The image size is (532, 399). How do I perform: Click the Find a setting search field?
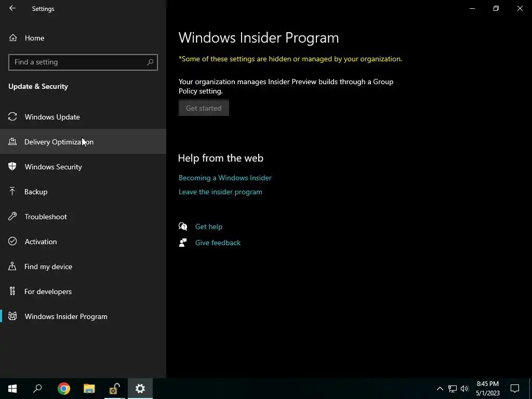83,62
